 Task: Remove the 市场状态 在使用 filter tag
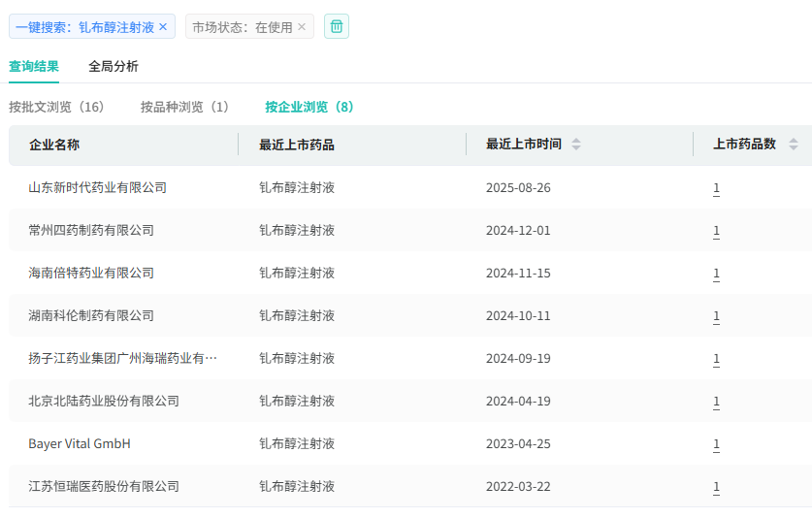[x=302, y=27]
